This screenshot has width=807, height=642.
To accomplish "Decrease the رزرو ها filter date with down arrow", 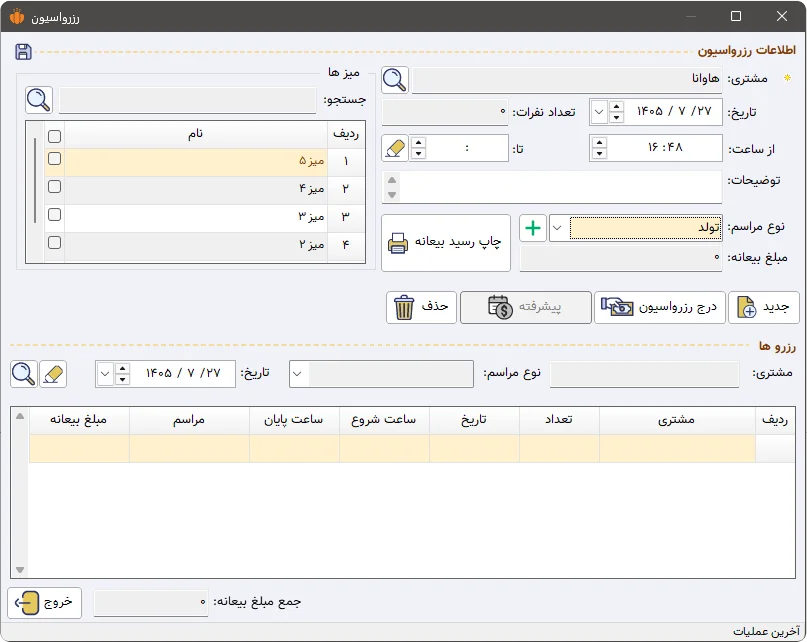I will point(122,379).
